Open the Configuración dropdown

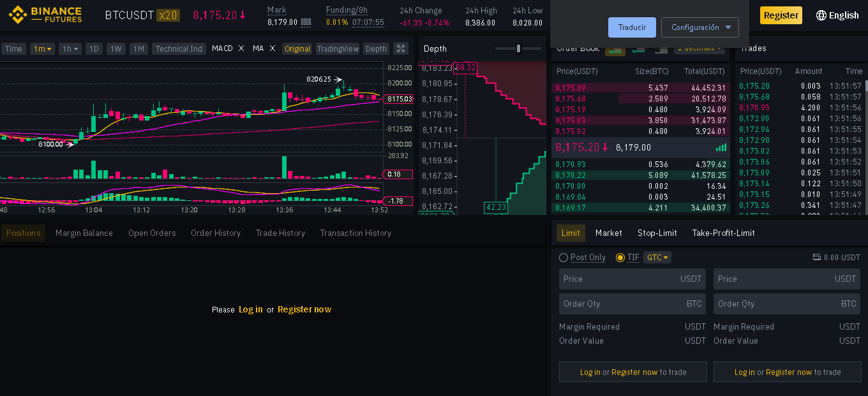[700, 27]
